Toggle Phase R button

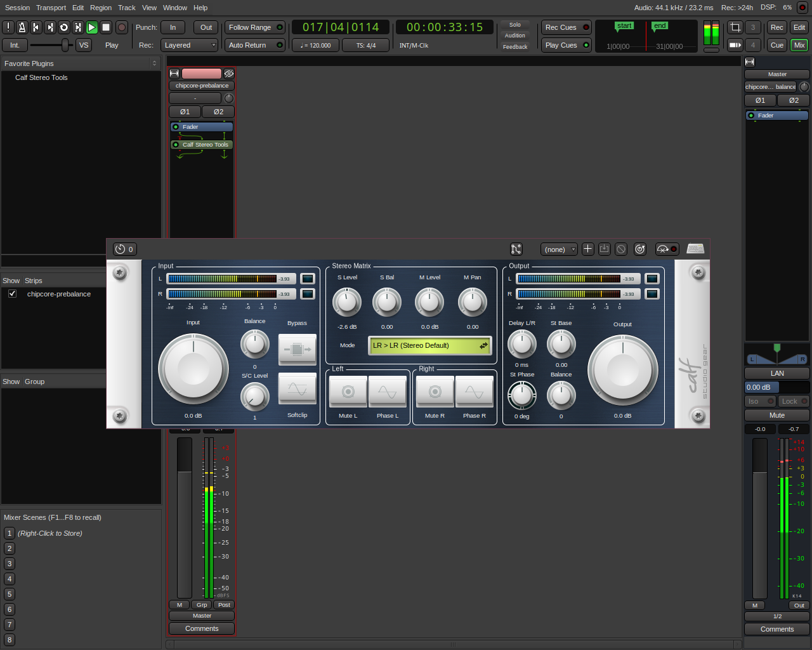[x=475, y=392]
